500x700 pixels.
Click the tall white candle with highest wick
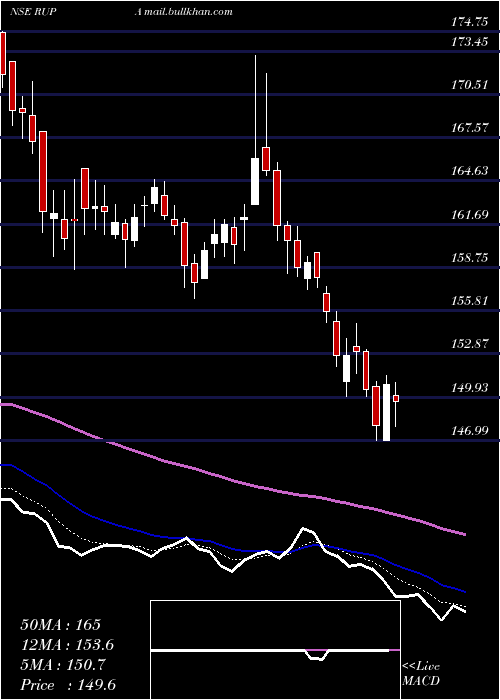coord(255,181)
